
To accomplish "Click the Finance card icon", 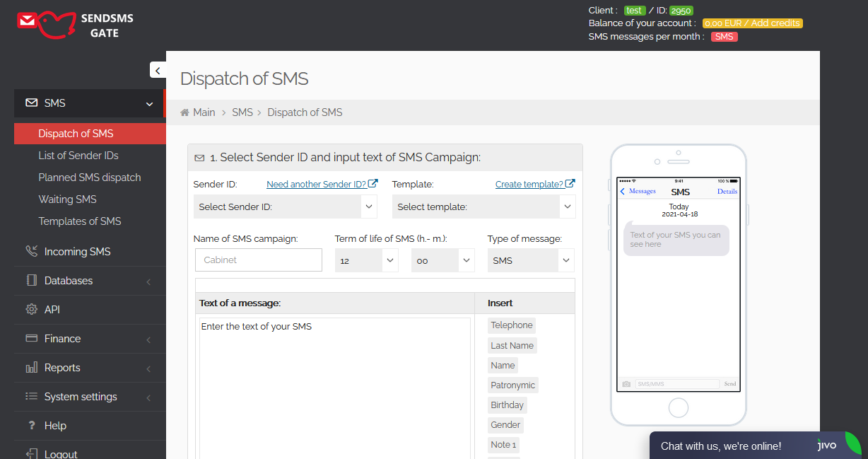I will pyautogui.click(x=31, y=338).
